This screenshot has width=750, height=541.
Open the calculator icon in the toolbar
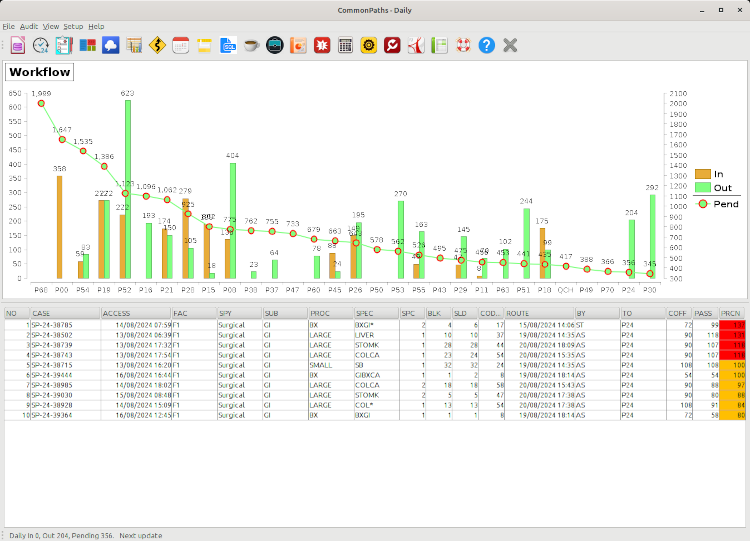pos(345,45)
